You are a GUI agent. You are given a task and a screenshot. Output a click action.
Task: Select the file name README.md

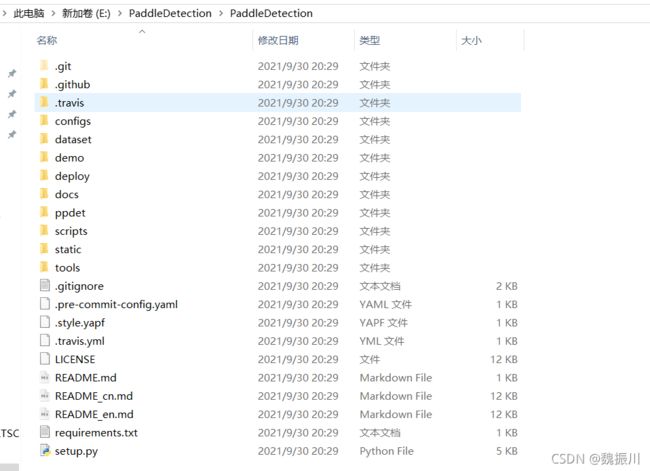pyautogui.click(x=85, y=378)
